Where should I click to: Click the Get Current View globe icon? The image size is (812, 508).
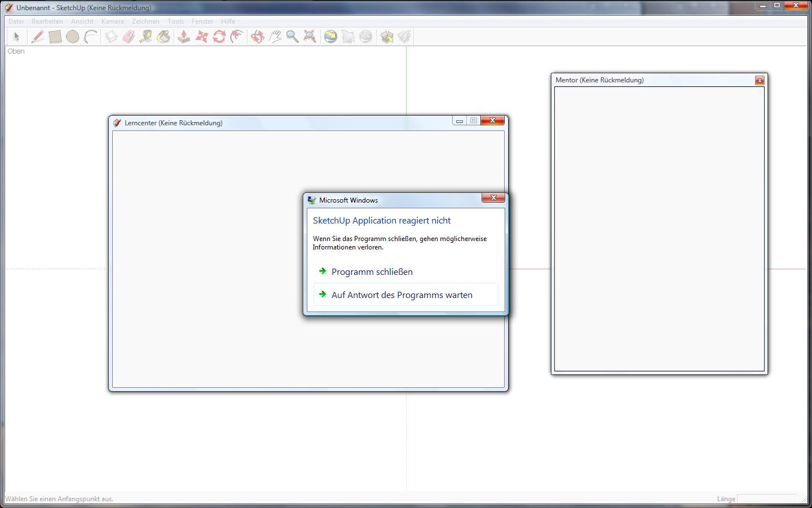click(330, 37)
